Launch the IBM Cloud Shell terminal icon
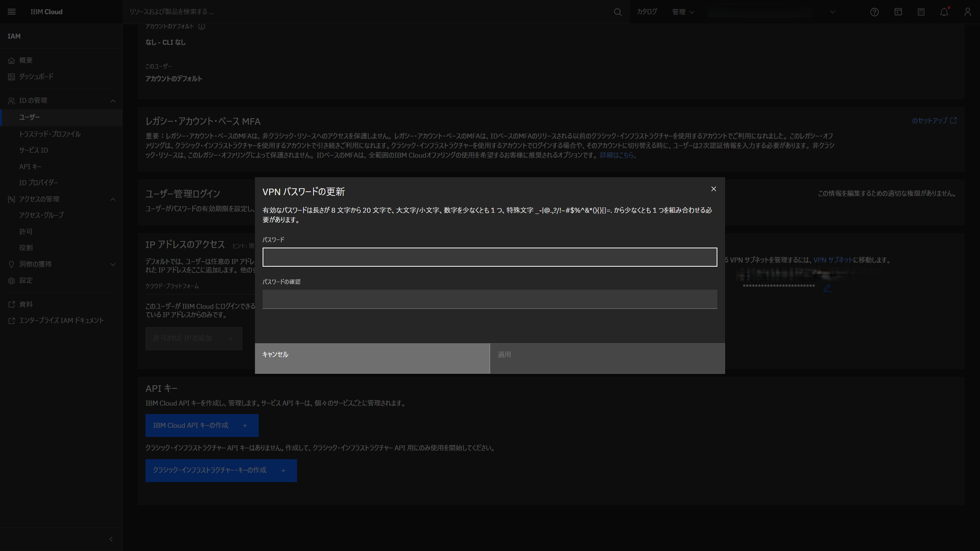980x551 pixels. [x=898, y=12]
